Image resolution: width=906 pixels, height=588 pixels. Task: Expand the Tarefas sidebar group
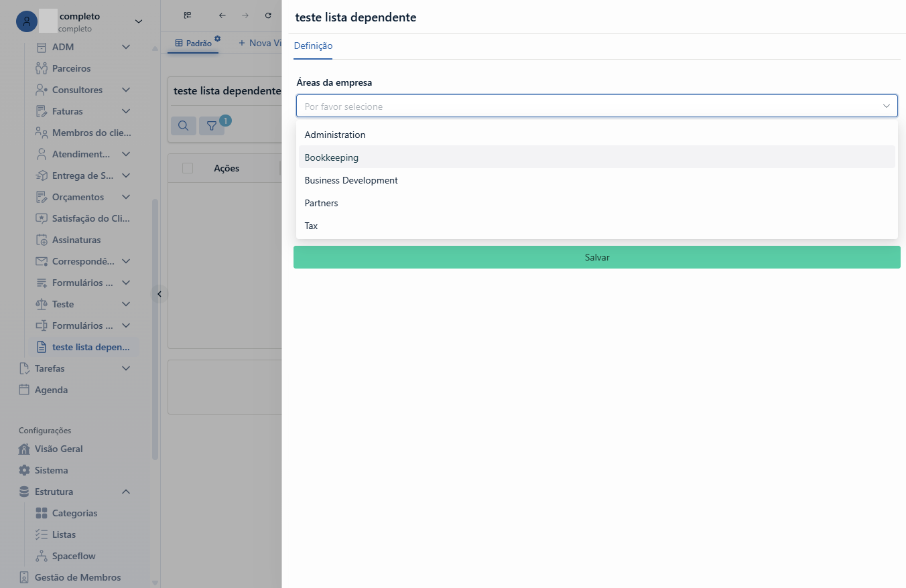[x=126, y=368]
